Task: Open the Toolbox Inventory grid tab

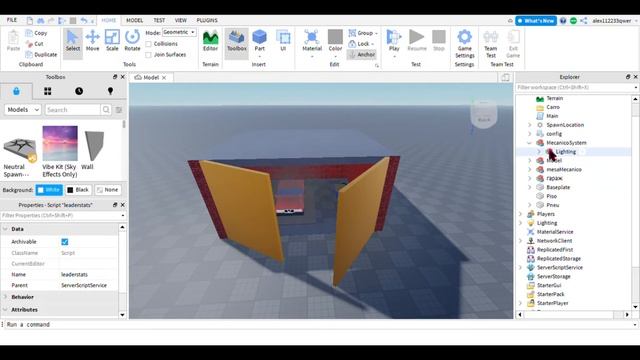Action: 48,91
